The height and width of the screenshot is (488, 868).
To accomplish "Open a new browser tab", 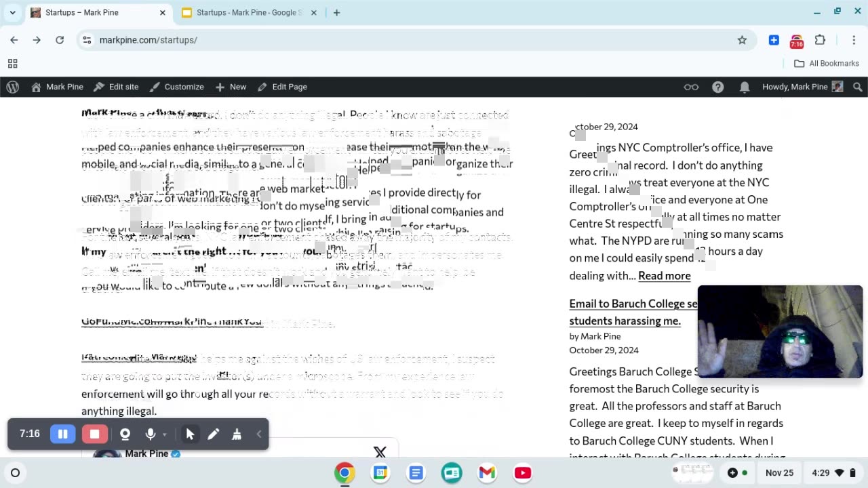I will [336, 12].
